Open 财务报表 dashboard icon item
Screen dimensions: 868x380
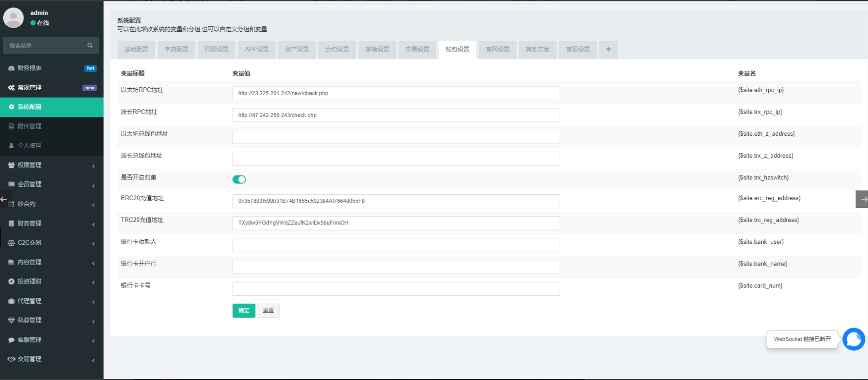29,68
